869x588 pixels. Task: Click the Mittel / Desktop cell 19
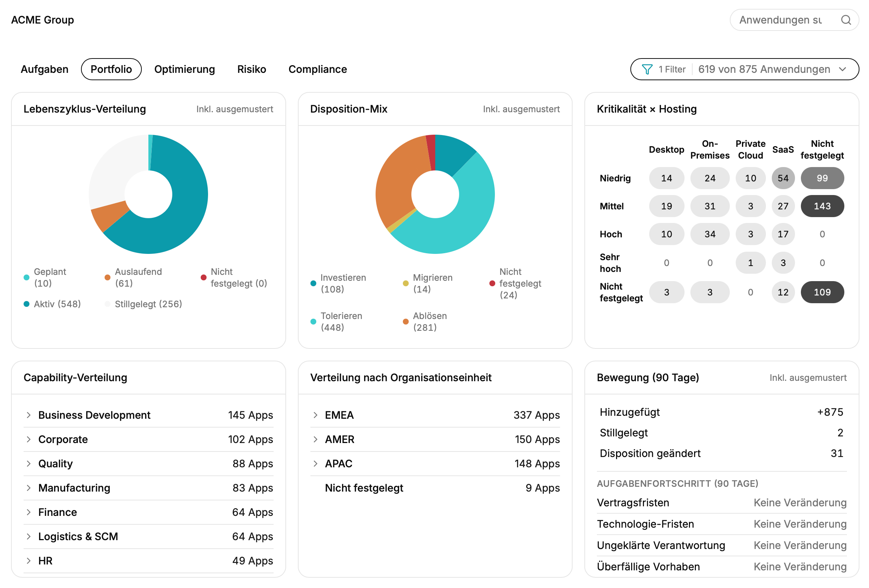(x=666, y=206)
